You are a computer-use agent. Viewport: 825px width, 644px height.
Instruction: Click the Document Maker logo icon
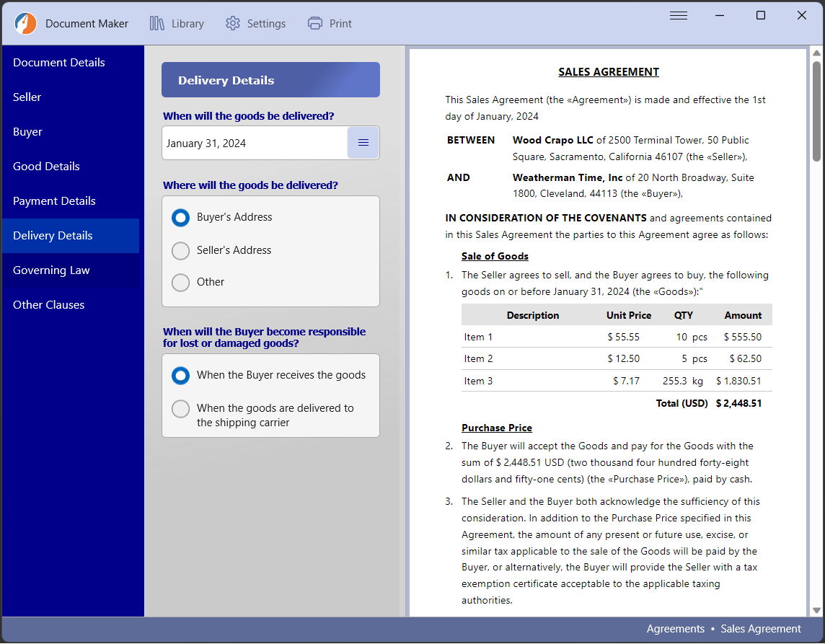(x=25, y=23)
